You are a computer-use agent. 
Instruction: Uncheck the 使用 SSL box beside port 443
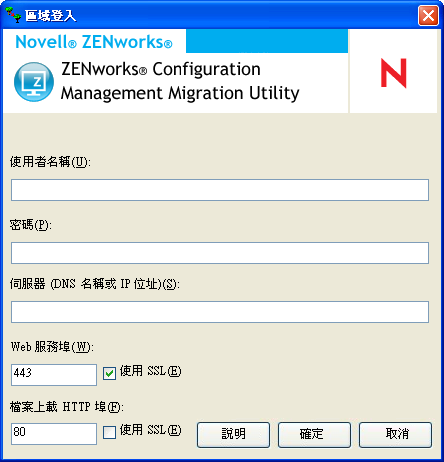109,373
